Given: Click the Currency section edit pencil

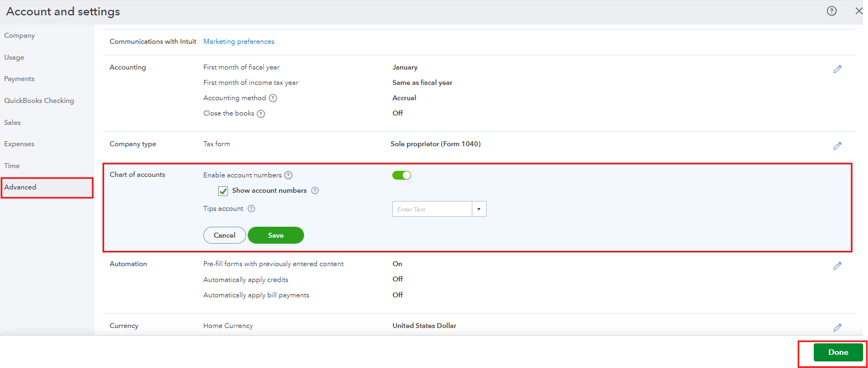Looking at the screenshot, I should (837, 328).
